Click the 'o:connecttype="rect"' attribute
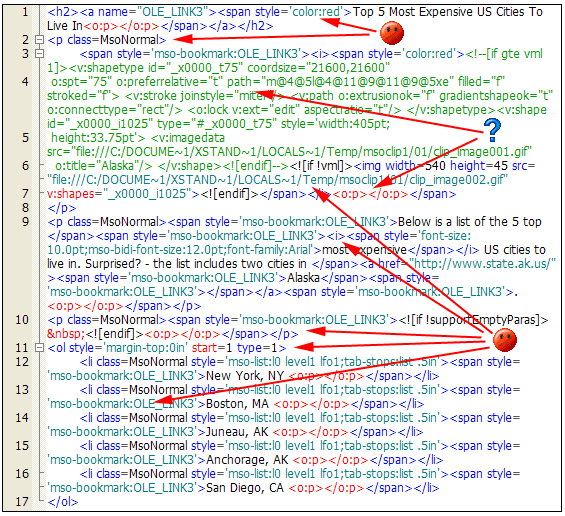The width and height of the screenshot is (565, 516). (110, 110)
